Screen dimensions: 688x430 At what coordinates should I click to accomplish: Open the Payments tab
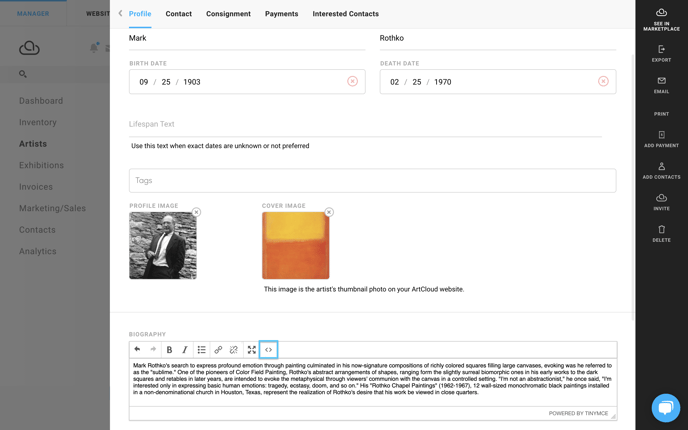281,14
